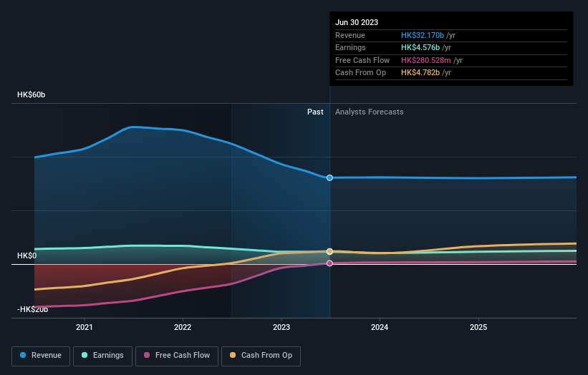Click the blue Revenue data point marker
The height and width of the screenshot is (375, 588).
click(329, 177)
